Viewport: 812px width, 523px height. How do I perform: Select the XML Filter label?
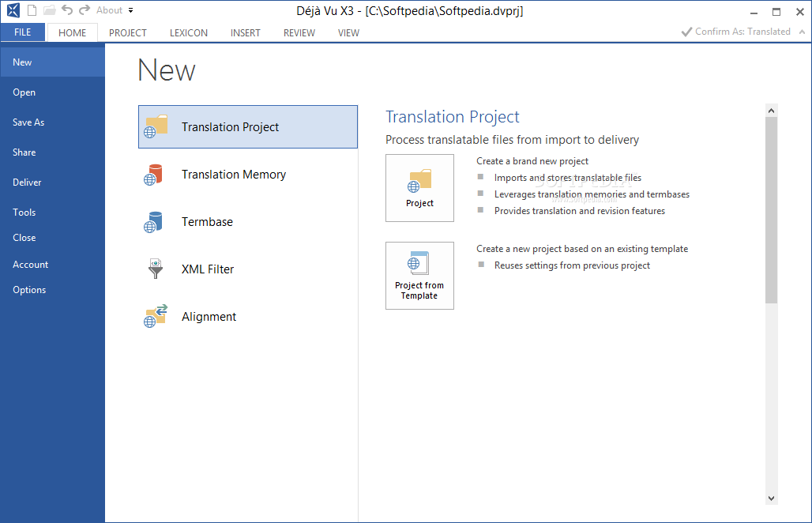point(208,269)
